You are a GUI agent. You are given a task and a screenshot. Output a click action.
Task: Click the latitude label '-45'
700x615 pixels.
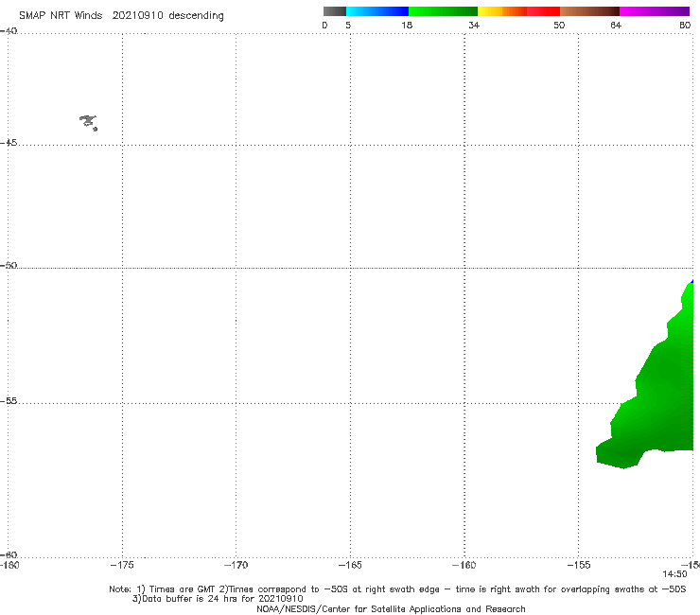[x=9, y=143]
